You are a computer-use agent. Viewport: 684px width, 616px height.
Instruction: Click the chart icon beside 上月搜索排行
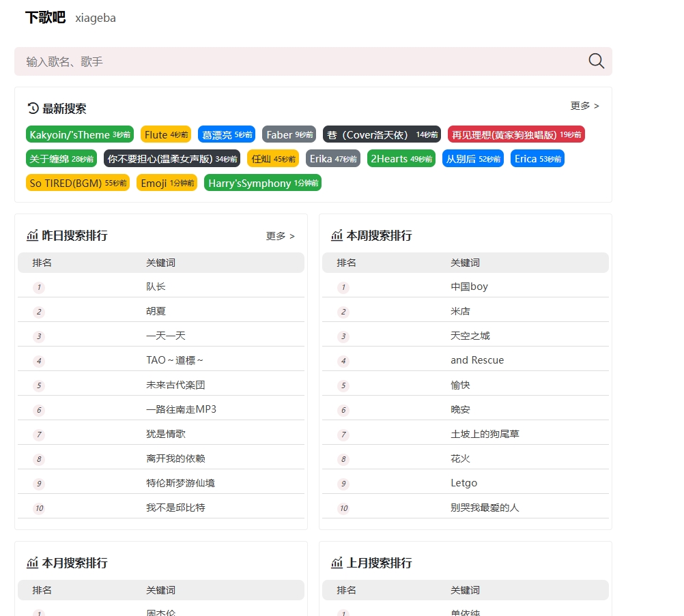[337, 563]
